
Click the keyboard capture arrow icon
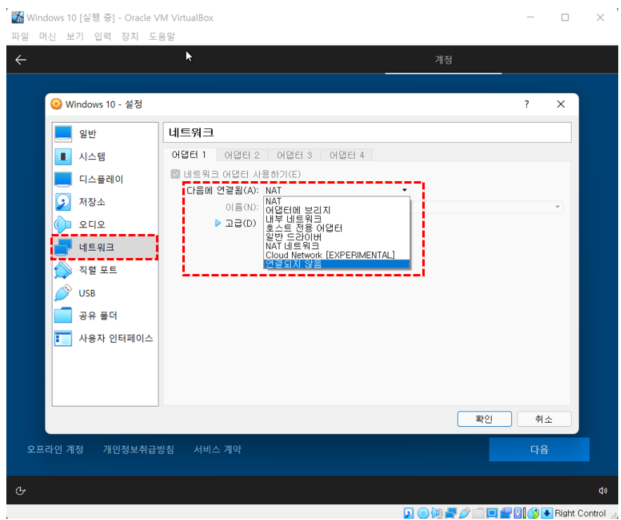click(547, 513)
